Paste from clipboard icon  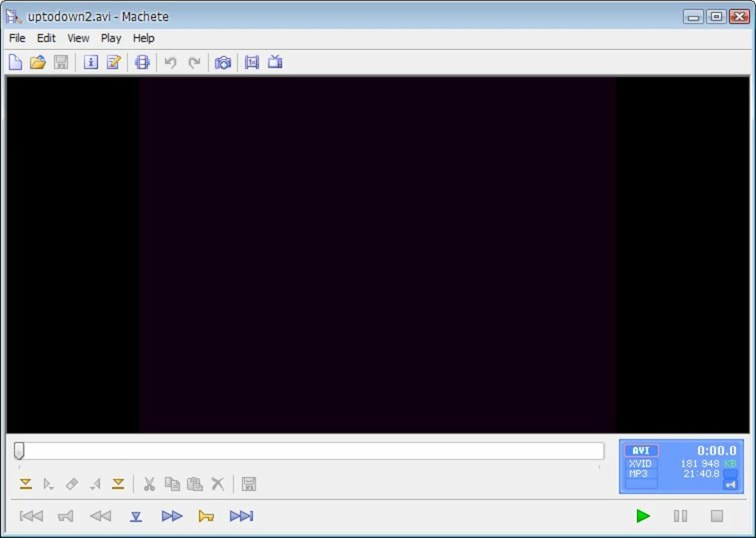point(195,484)
